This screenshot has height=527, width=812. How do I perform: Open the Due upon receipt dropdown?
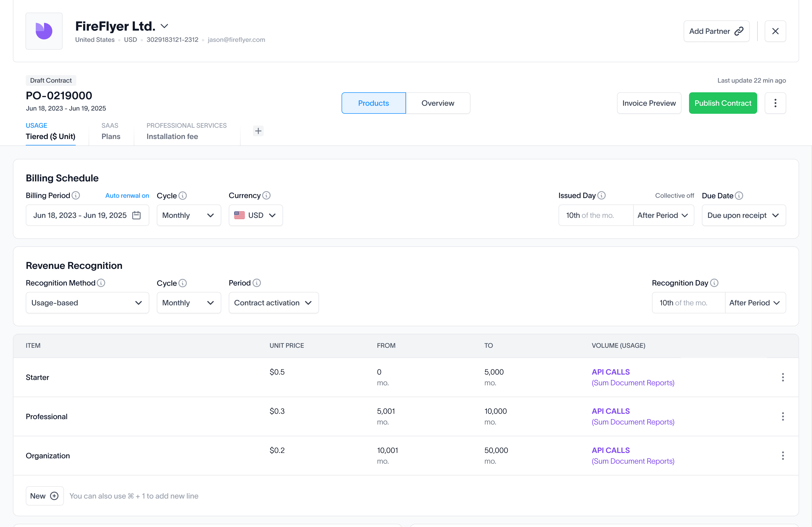click(x=744, y=215)
